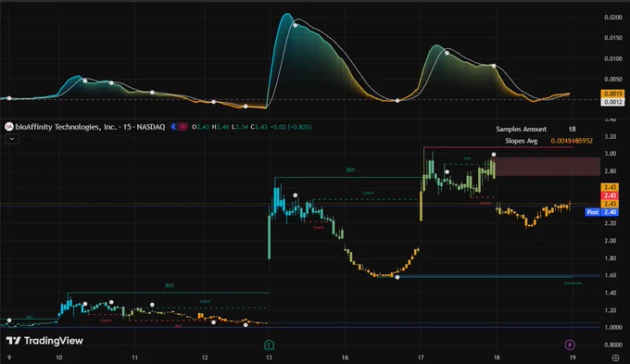Click the red session indicator icon
The image size is (630, 364).
[183, 127]
